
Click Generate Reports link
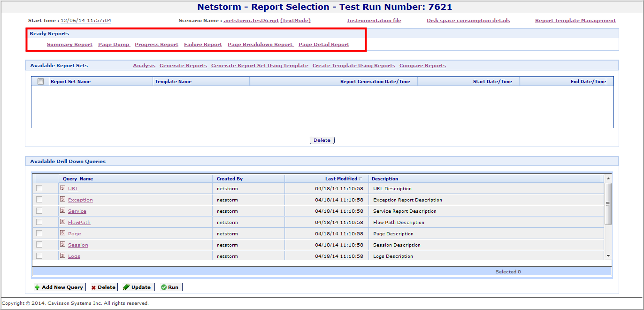(x=183, y=66)
